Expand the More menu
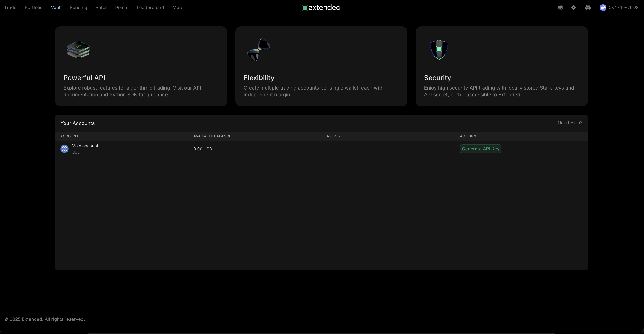Screen dimensions: 644x334 178,8
